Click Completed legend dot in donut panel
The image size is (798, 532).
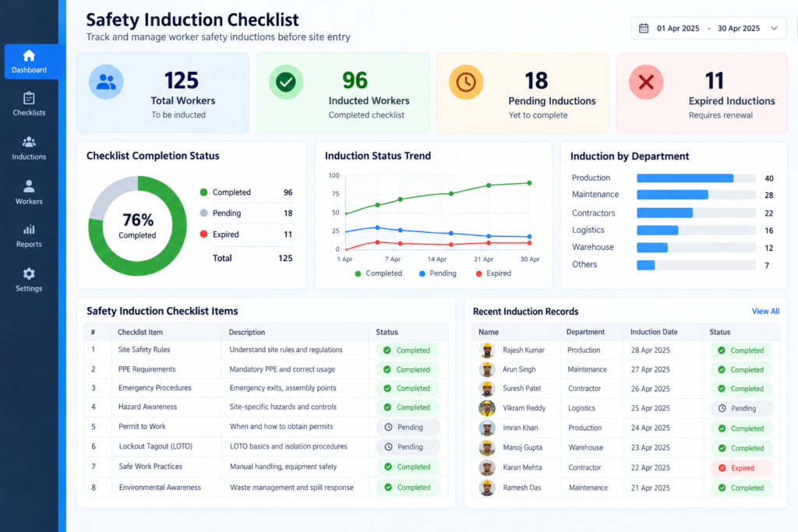point(203,192)
